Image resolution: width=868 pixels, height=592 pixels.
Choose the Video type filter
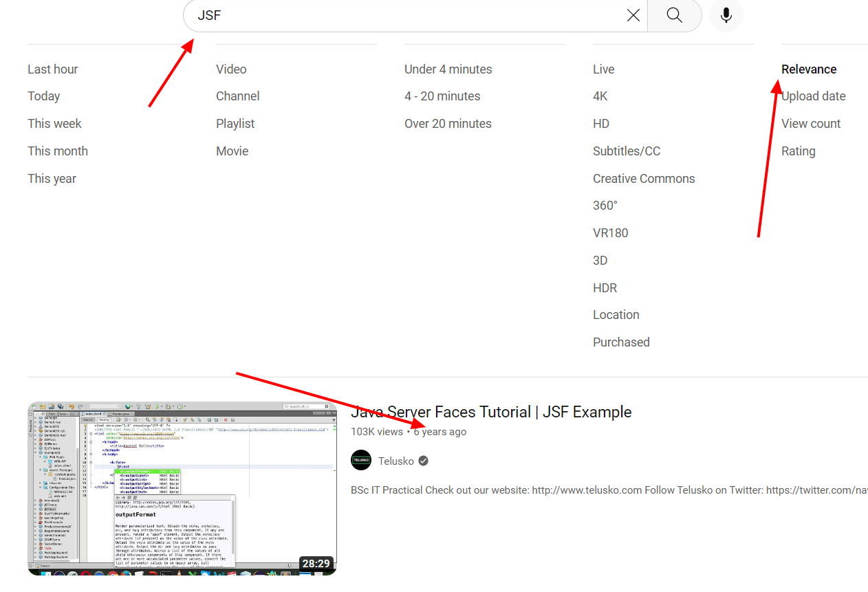[x=231, y=69]
